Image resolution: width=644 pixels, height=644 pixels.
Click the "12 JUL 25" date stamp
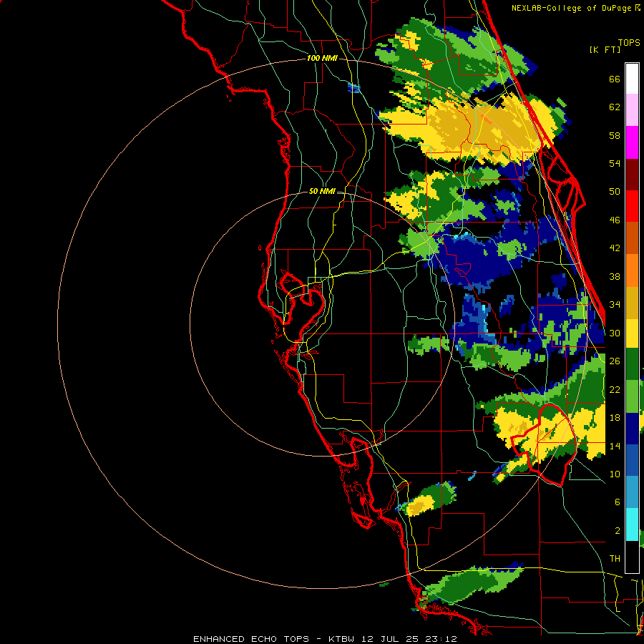click(390, 639)
